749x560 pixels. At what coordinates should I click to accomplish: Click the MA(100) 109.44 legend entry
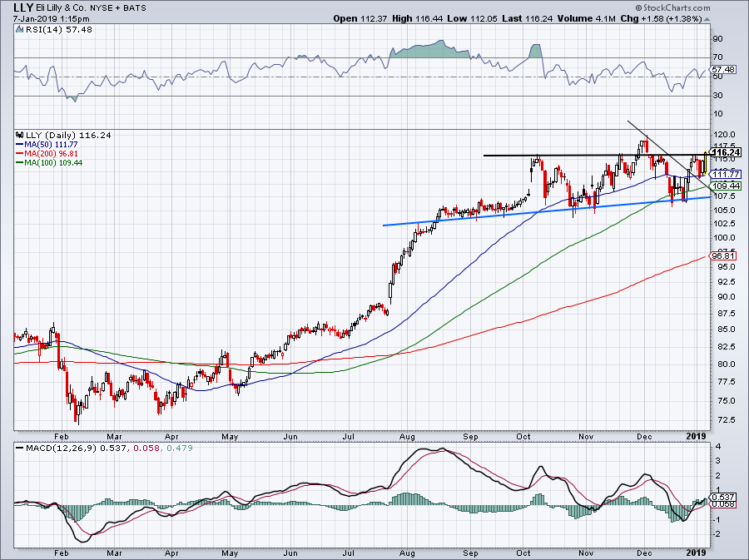49,163
